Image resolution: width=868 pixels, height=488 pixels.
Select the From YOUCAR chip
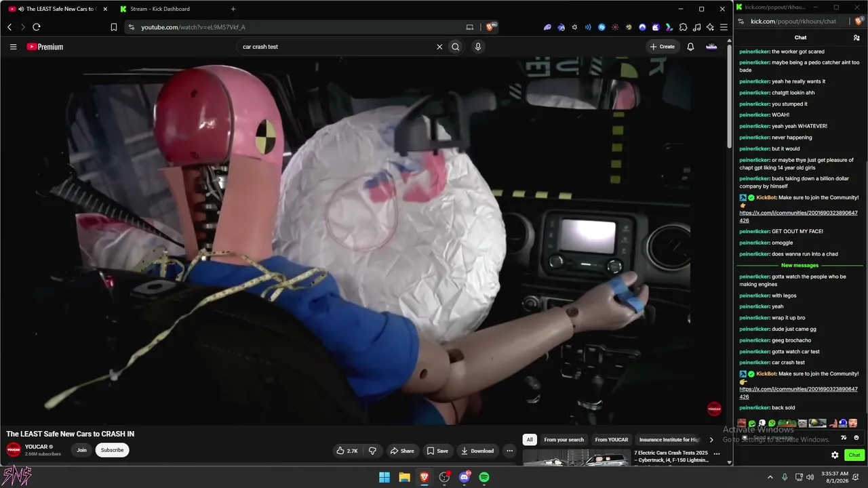[x=612, y=439]
